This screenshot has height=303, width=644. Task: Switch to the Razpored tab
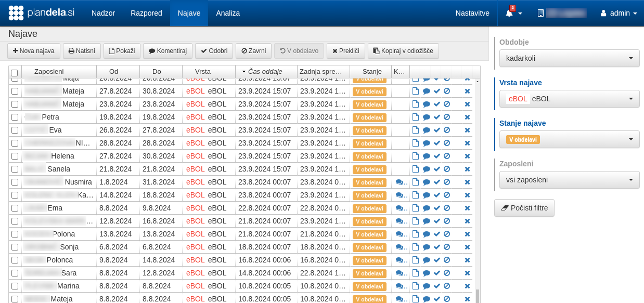pos(146,14)
